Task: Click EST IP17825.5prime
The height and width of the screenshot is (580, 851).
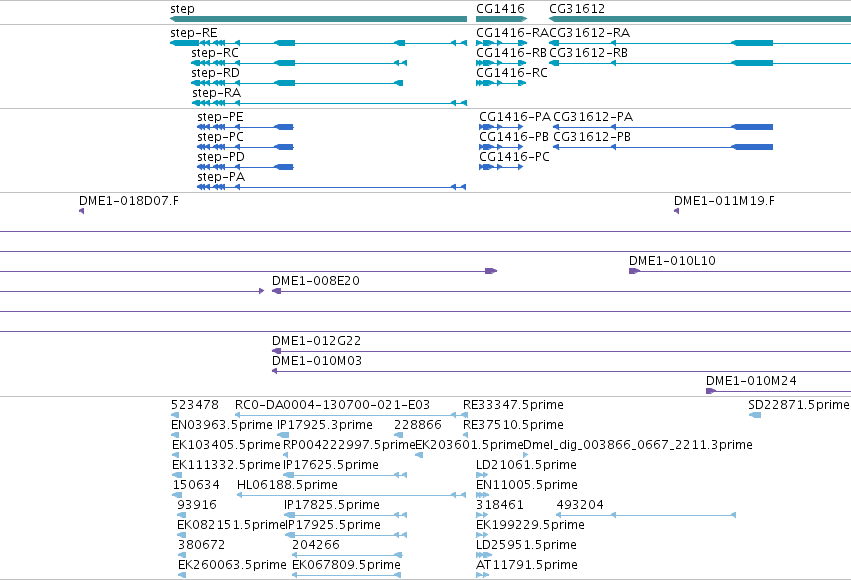Action: 332,506
